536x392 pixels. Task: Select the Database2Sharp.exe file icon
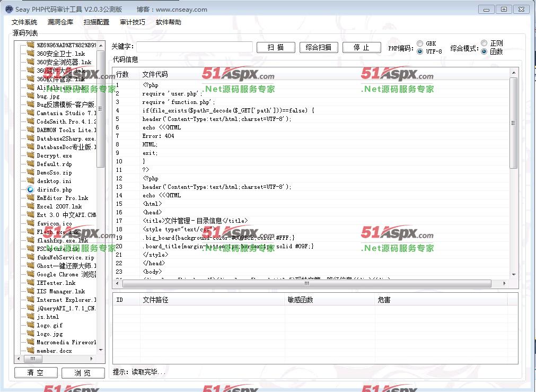30,138
